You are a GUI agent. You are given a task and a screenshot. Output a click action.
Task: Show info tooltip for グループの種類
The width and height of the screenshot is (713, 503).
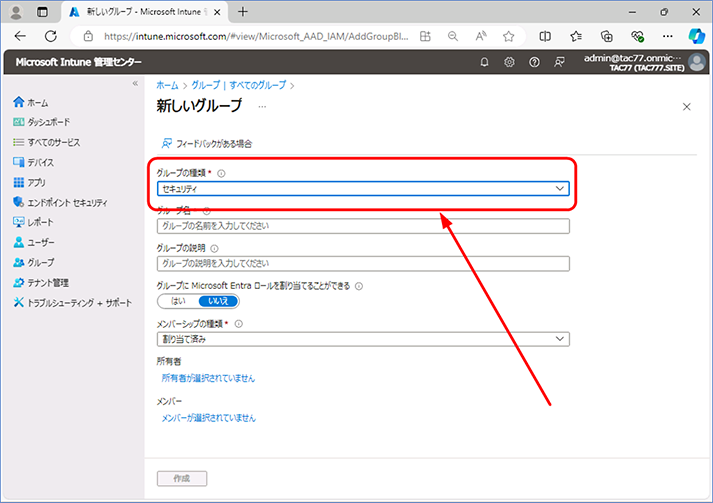click(x=221, y=173)
